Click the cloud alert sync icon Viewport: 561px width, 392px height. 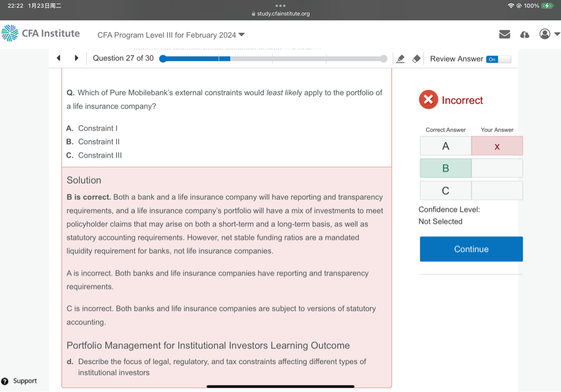point(524,34)
